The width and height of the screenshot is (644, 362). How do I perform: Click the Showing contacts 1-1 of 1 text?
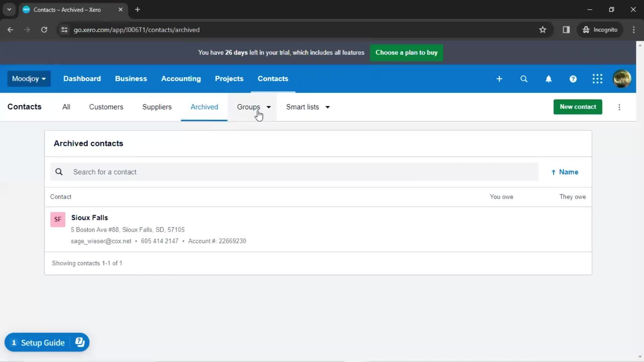[87, 263]
